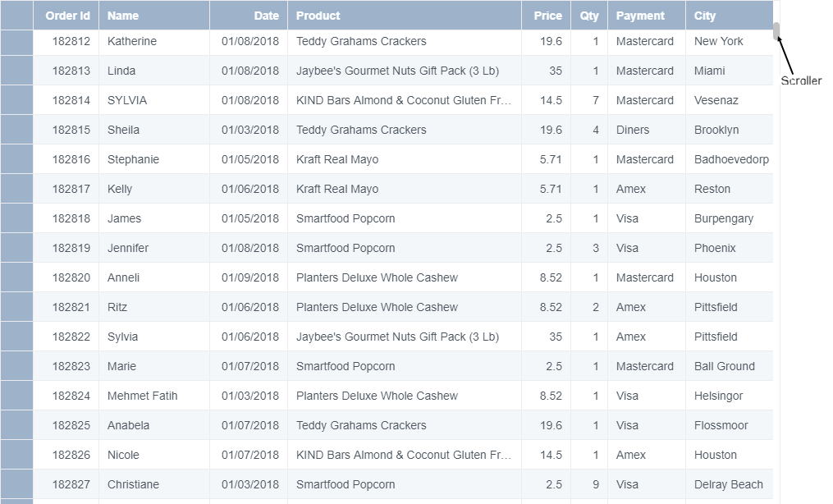The image size is (833, 504).
Task: Click KIND Bars product in order 182814
Action: click(405, 100)
